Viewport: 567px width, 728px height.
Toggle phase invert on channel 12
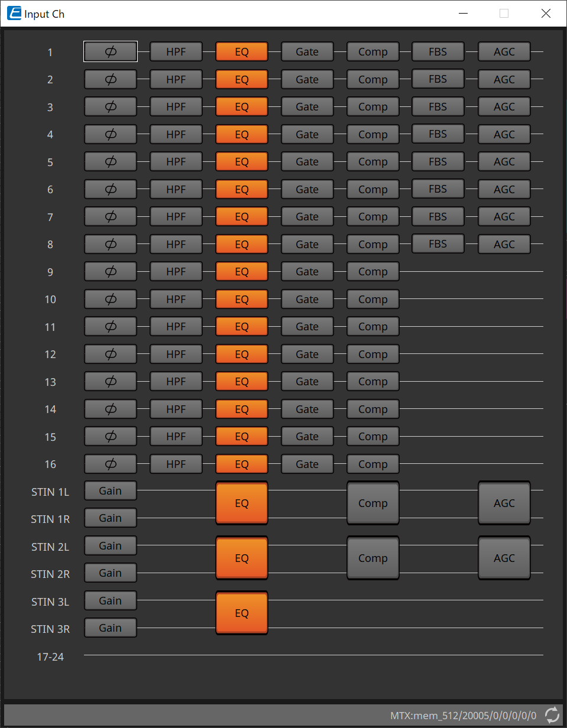[x=111, y=355]
